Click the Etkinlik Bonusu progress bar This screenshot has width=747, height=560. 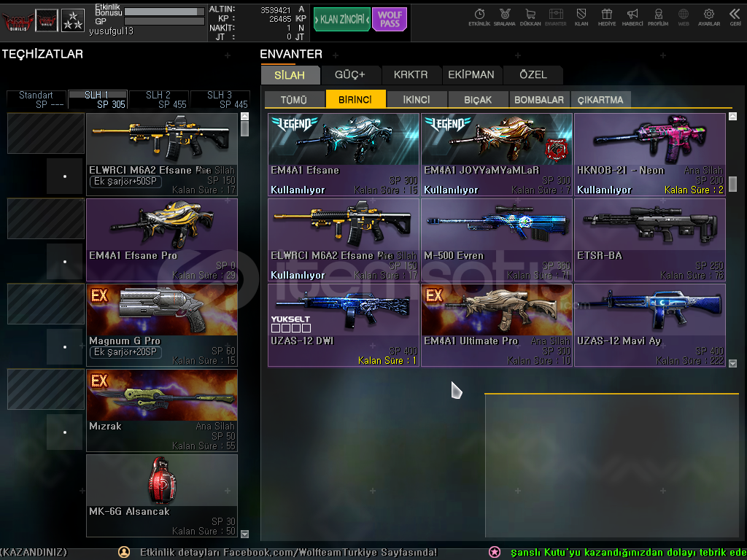point(164,11)
